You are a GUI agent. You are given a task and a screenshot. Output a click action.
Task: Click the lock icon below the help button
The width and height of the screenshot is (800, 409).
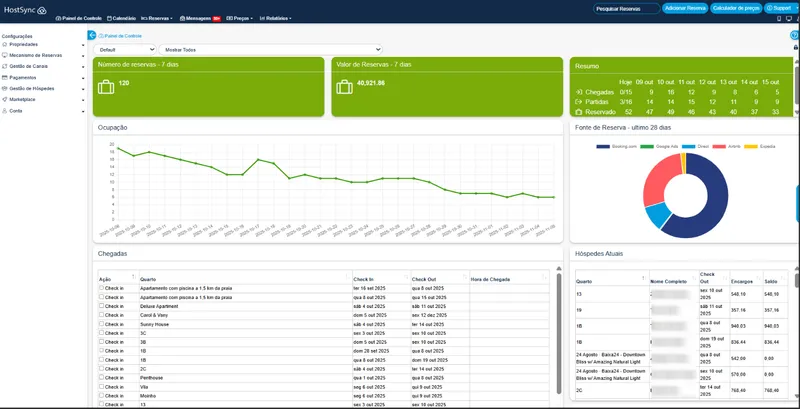tap(795, 47)
